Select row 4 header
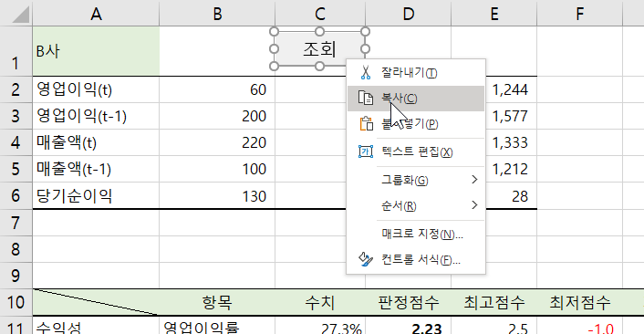Viewport: 644px width, 334px height. (16, 142)
